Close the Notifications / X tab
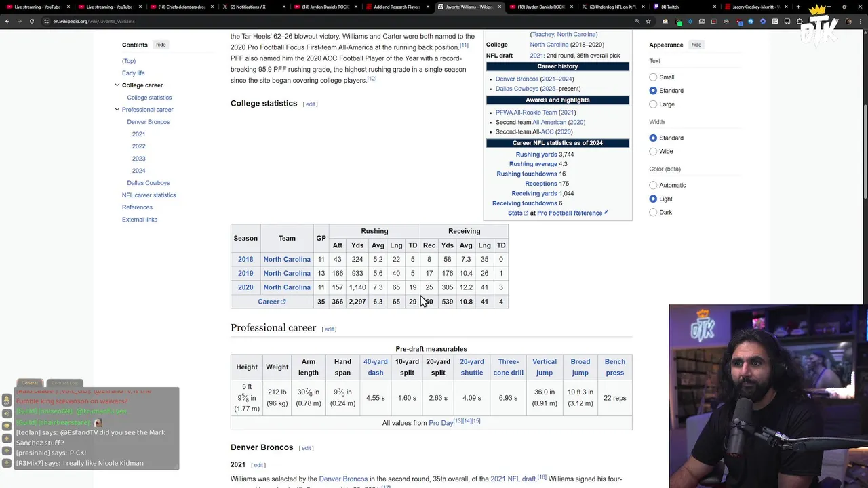This screenshot has height=488, width=868. (x=283, y=7)
